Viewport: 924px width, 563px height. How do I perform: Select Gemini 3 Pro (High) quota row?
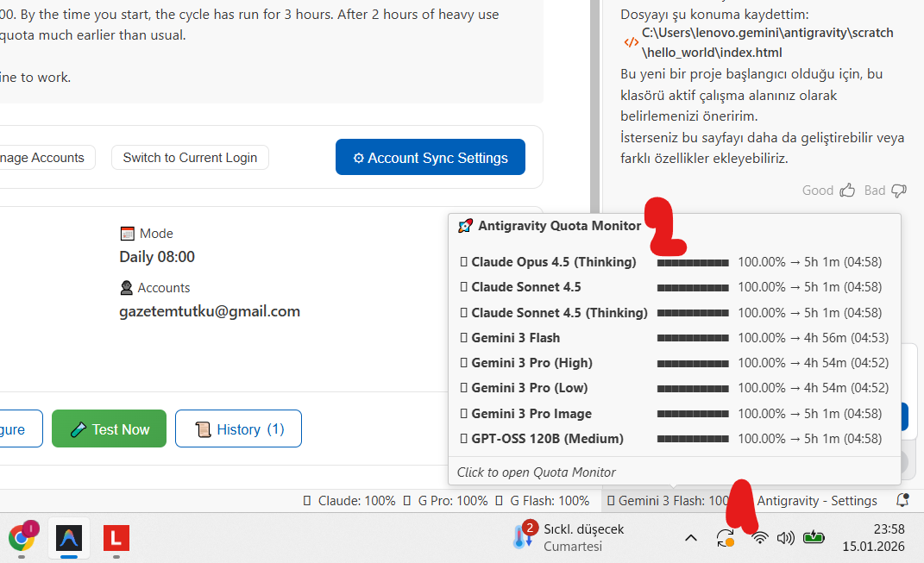pyautogui.click(x=674, y=363)
